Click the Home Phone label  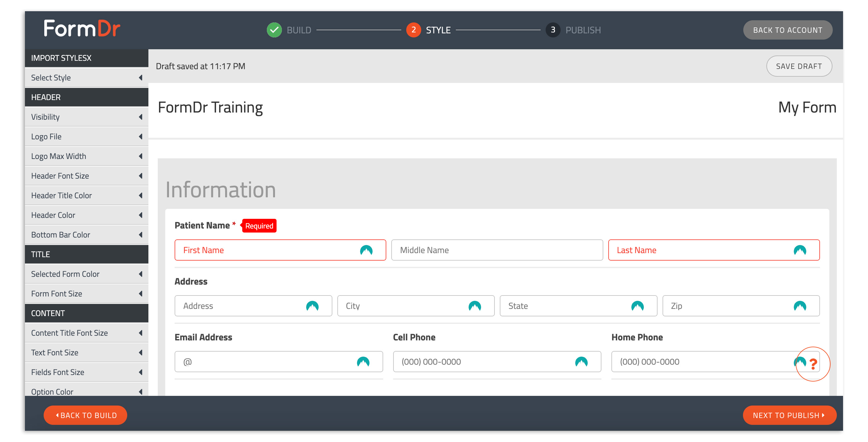pyautogui.click(x=637, y=337)
